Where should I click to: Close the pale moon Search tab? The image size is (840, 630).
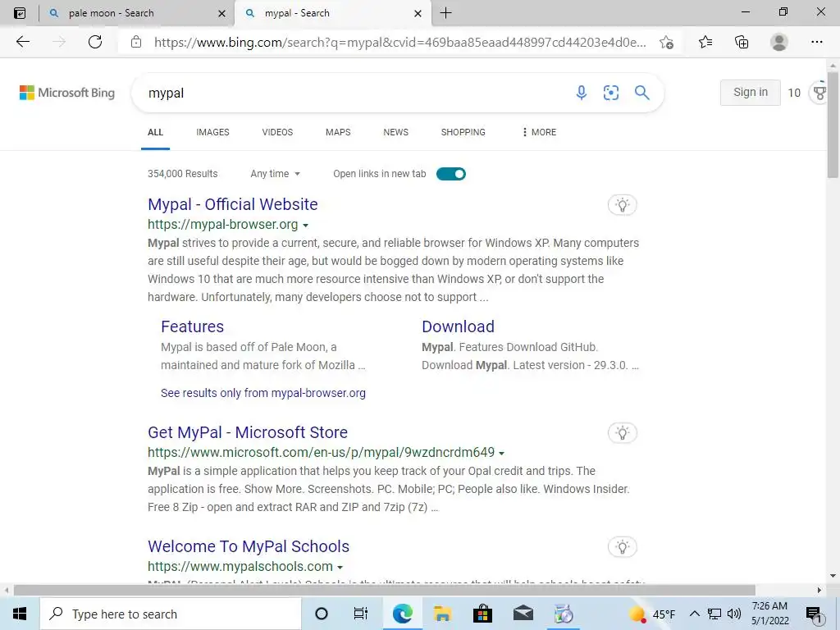[221, 13]
